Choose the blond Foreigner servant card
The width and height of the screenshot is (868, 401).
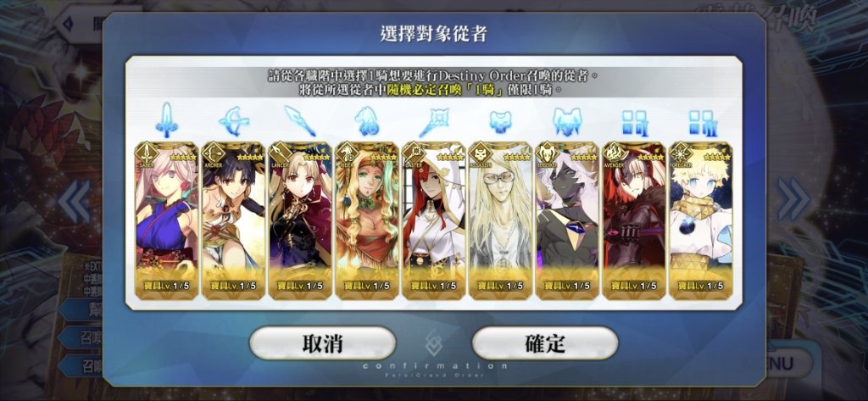pyautogui.click(x=701, y=221)
